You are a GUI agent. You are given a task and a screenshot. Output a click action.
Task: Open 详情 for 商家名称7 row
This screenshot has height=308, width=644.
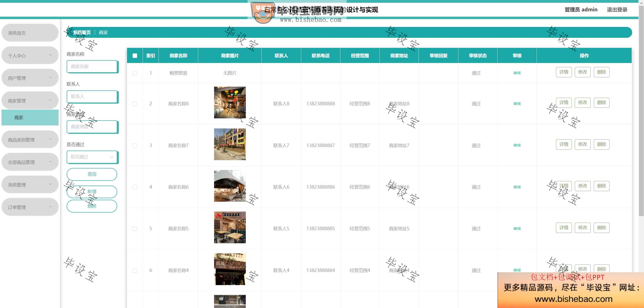(x=564, y=144)
